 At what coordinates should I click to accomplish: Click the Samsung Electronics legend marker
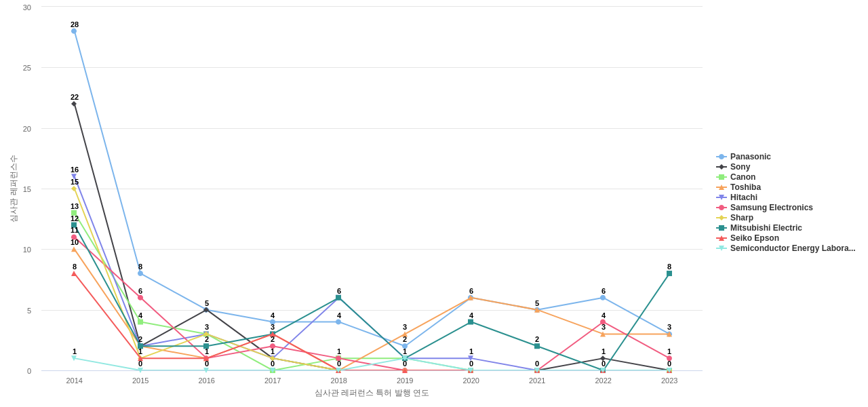[722, 208]
